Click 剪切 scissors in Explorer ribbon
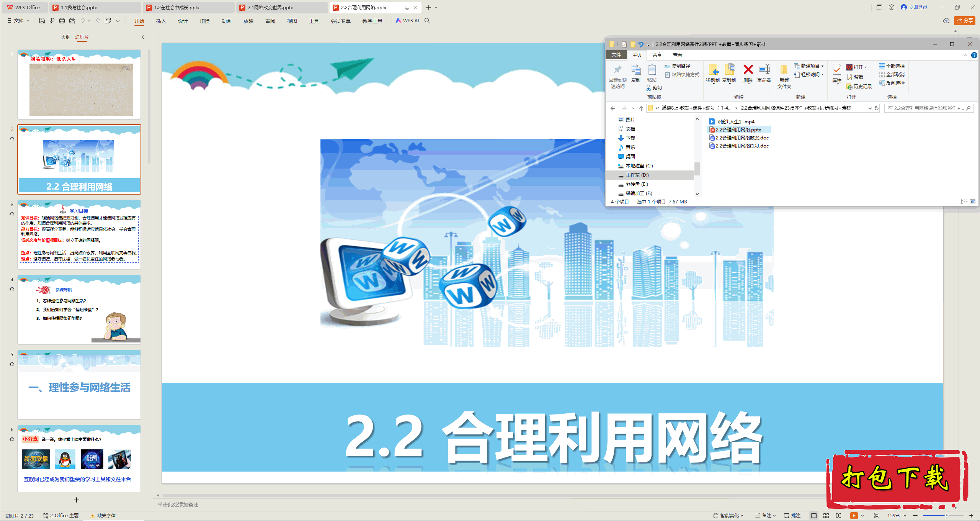Viewport: 980px width, 521px height. point(654,88)
